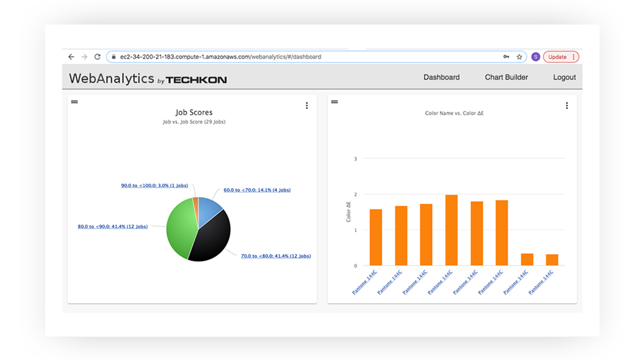The width and height of the screenshot is (644, 361).
Task: Click the 90.0 to <100.0 pie label
Action: click(155, 186)
